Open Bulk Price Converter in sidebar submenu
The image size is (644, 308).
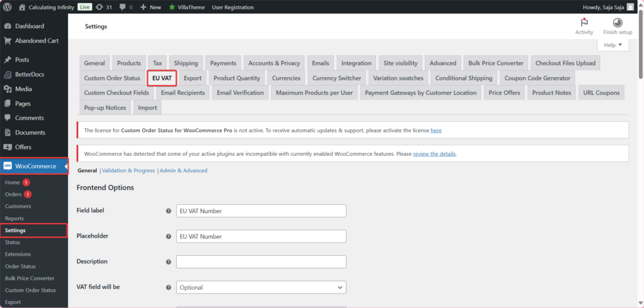[x=30, y=278]
